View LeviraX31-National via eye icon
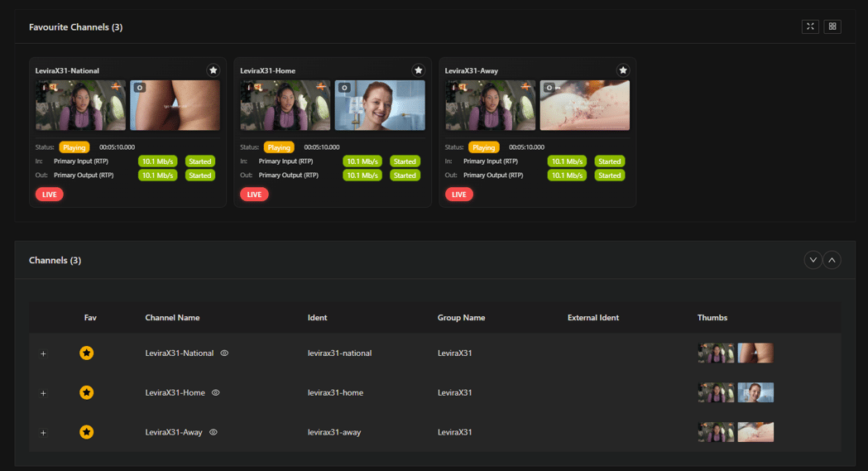Screen dimensions: 868x471 click(x=224, y=353)
